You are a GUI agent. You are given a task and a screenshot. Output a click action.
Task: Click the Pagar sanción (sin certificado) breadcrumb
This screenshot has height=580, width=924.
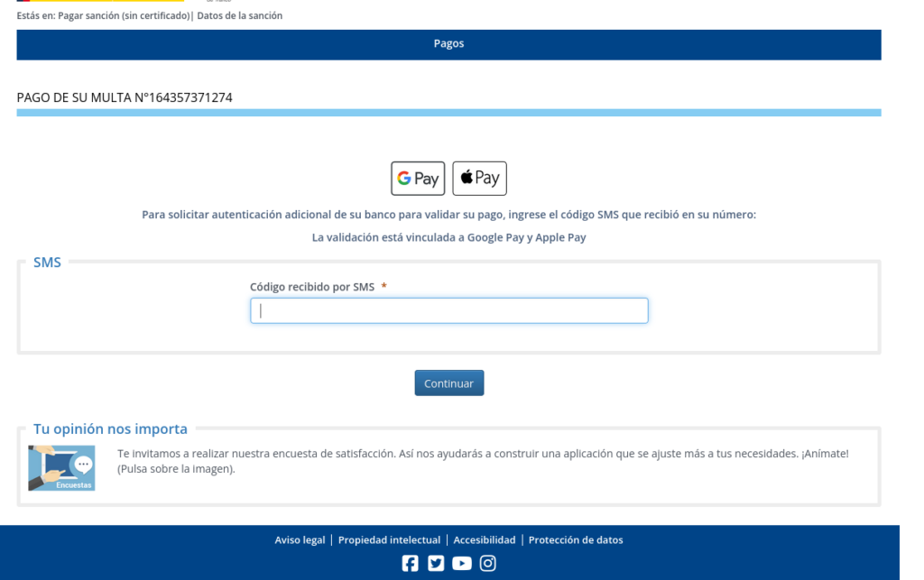[x=124, y=16]
